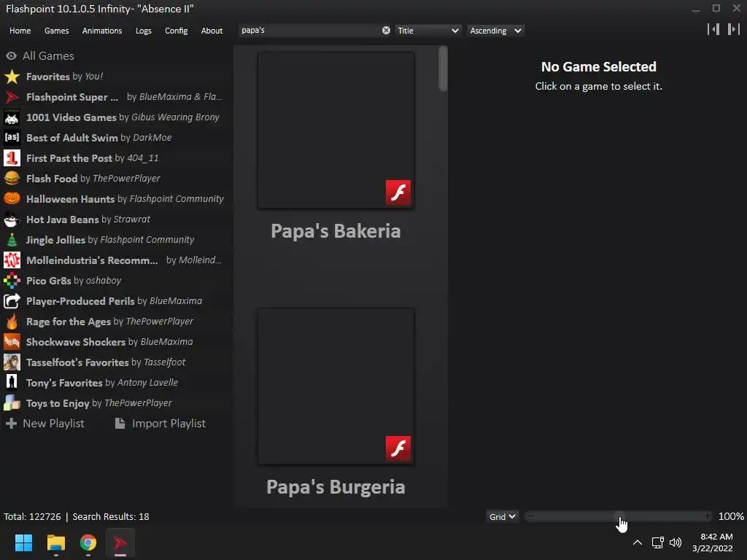The width and height of the screenshot is (747, 560).
Task: Switch to the Games tab
Action: pos(56,31)
